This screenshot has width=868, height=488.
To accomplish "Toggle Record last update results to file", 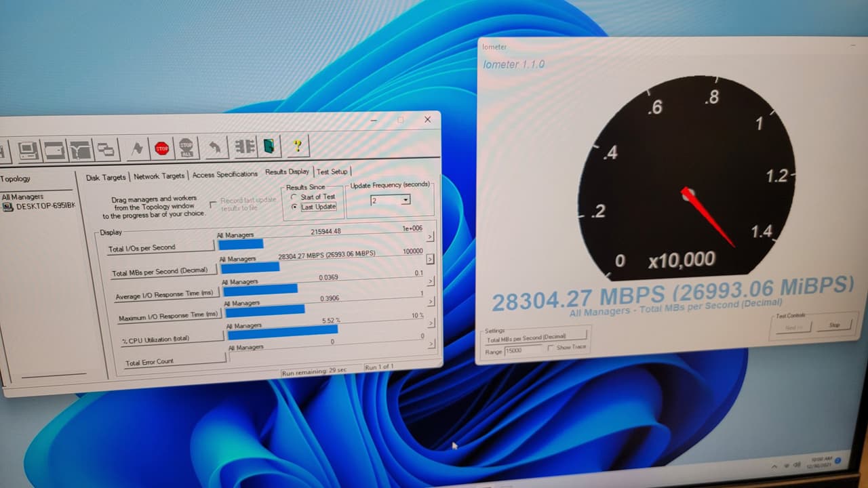I will [214, 204].
